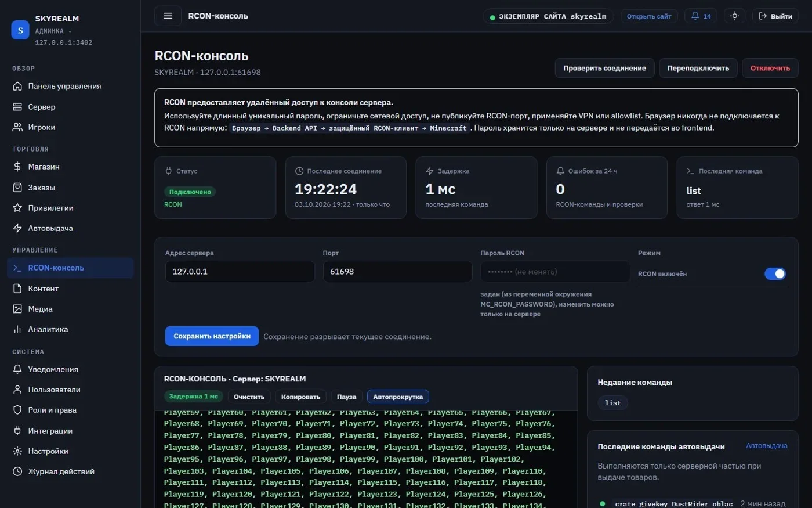This screenshot has width=812, height=508.
Task: Open the Игроки page
Action: 70,127
